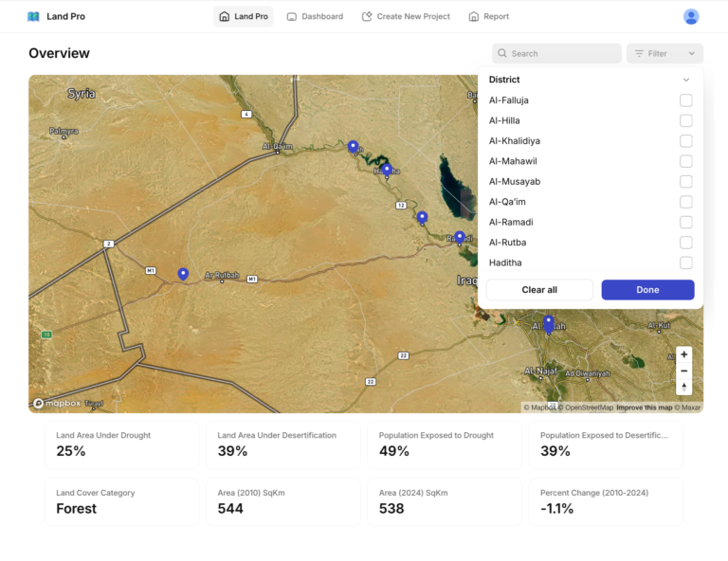Click the Al Najaf map label
Image resolution: width=728 pixels, height=561 pixels.
tap(540, 371)
